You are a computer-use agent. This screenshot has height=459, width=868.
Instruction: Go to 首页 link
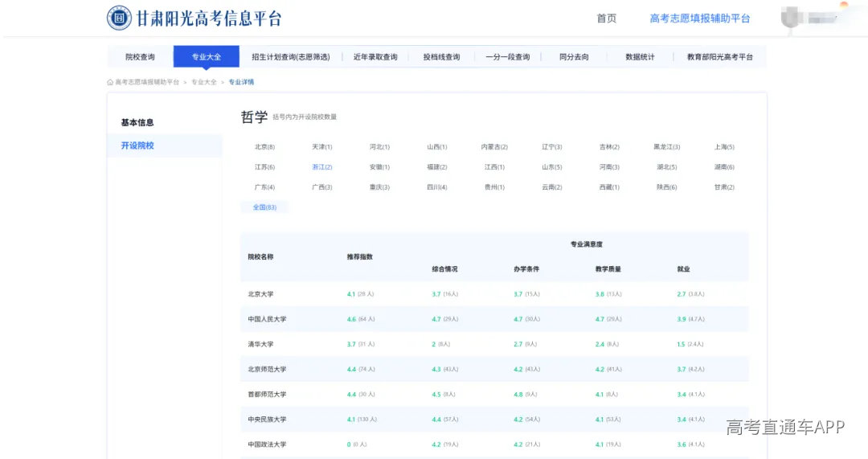point(606,18)
